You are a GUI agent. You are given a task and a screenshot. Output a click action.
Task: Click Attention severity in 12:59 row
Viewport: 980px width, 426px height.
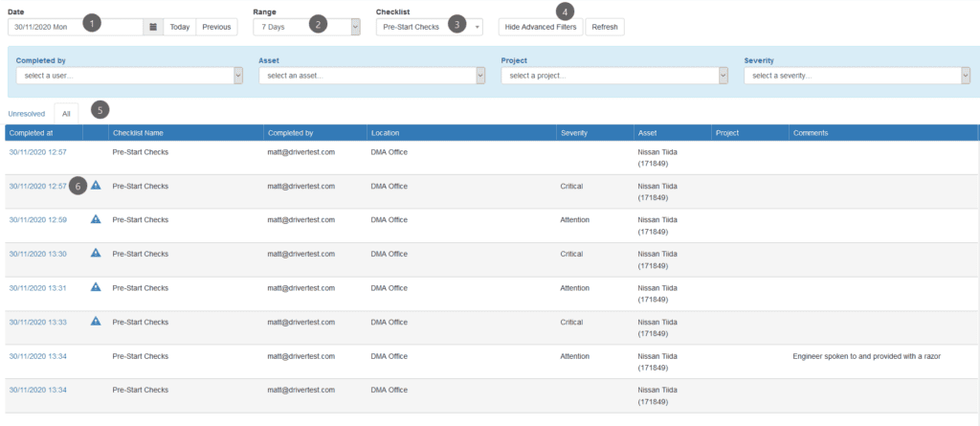click(x=575, y=219)
